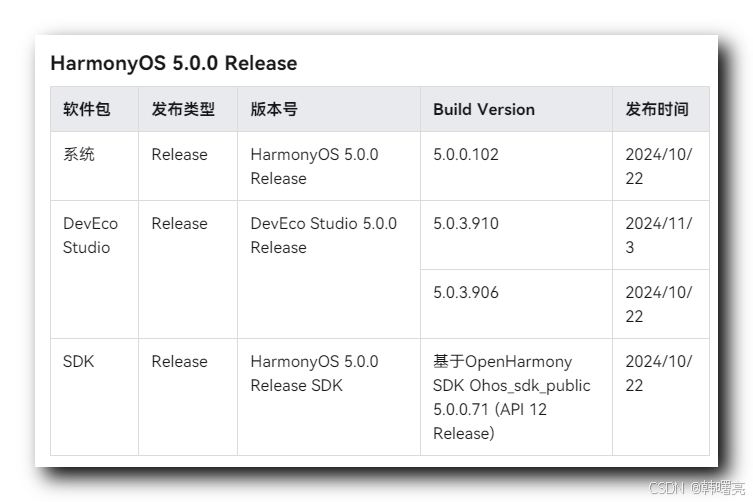The height and width of the screenshot is (502, 753).
Task: Click Release type in the SDK row
Action: point(180,362)
